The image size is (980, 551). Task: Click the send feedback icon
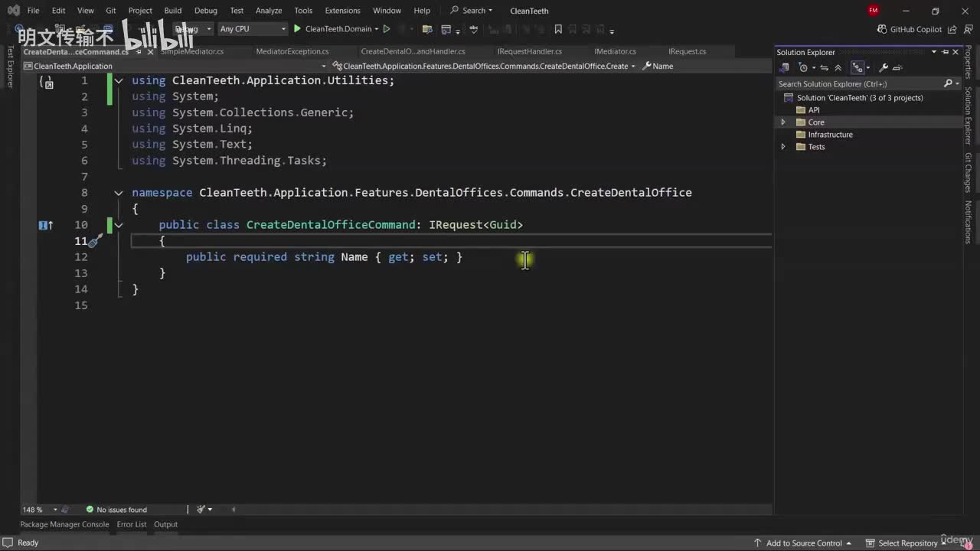(x=968, y=29)
